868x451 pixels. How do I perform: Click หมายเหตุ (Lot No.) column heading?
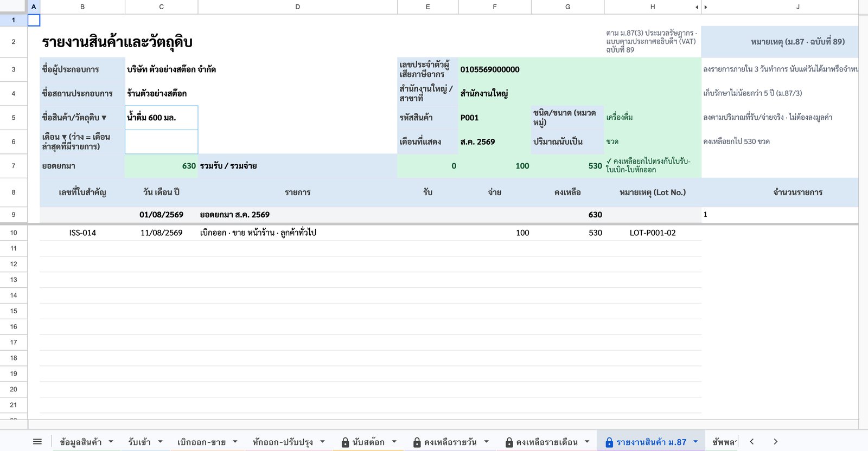coord(653,192)
